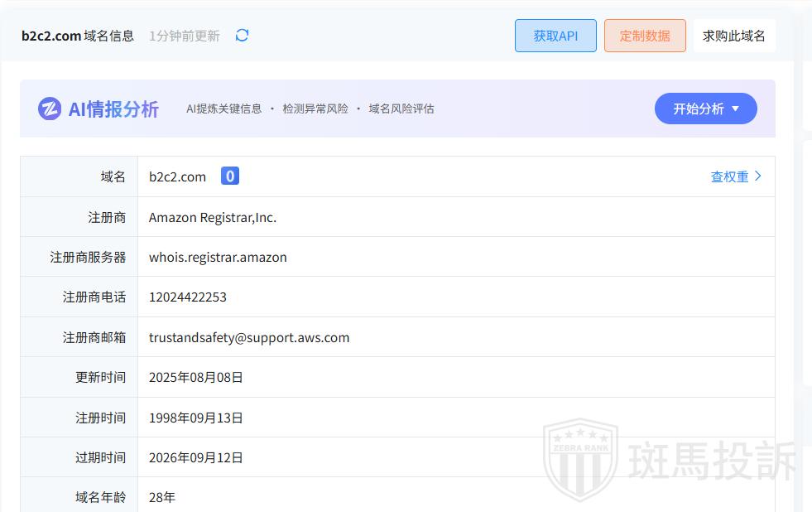Click the AI情报分析 heading text
The image size is (812, 512).
113,109
